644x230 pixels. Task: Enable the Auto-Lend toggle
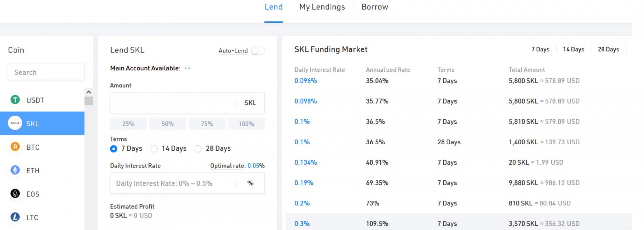258,51
